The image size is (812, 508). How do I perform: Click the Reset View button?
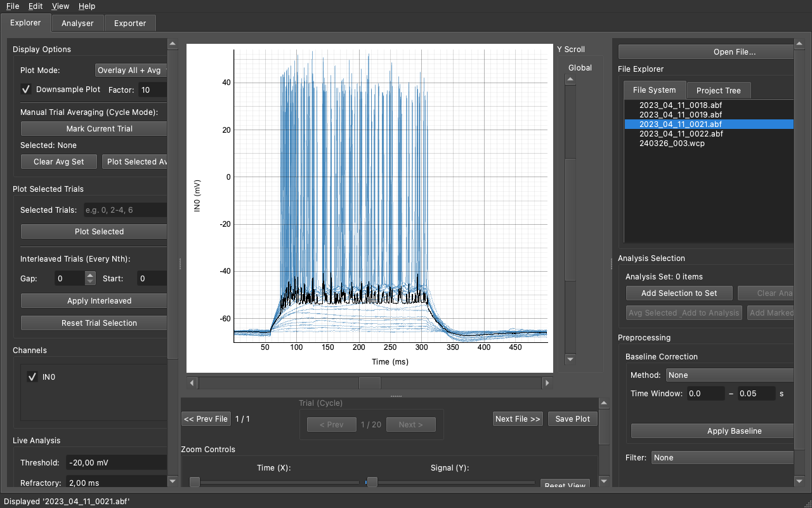(565, 483)
